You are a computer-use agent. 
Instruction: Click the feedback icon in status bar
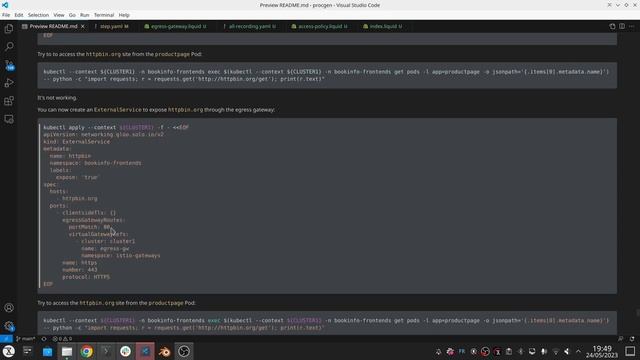click(x=620, y=339)
